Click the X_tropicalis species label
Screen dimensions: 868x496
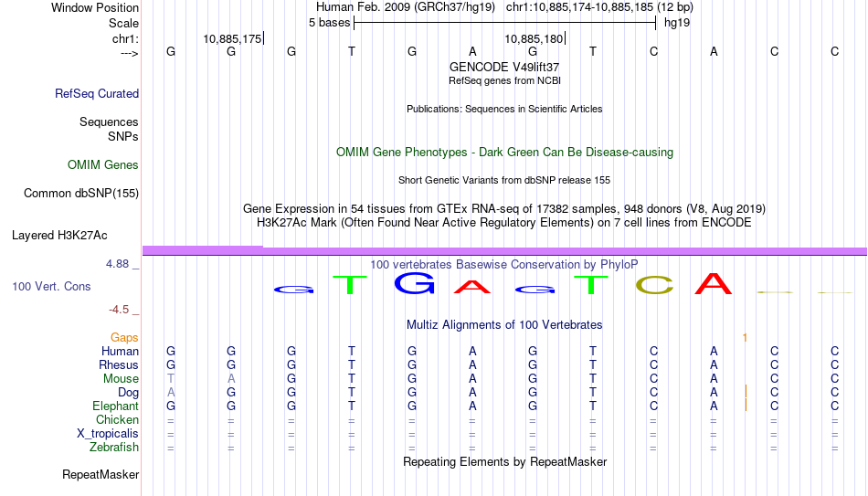[x=108, y=434]
